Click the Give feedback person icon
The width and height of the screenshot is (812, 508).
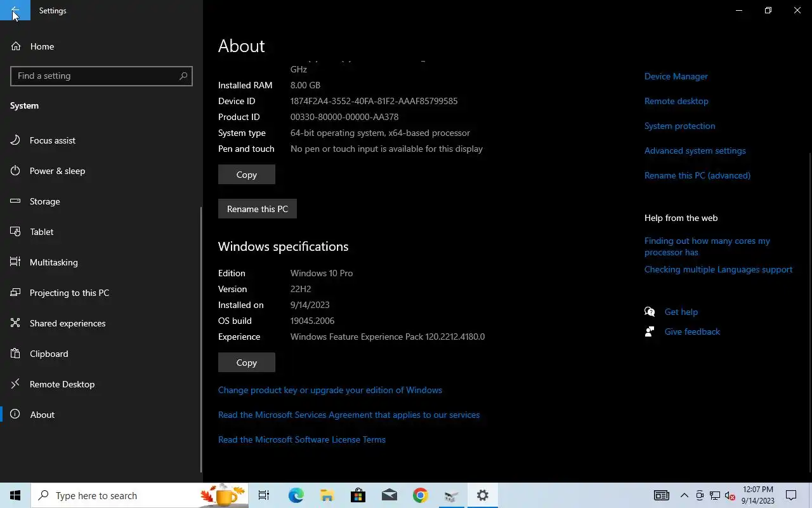tap(650, 331)
